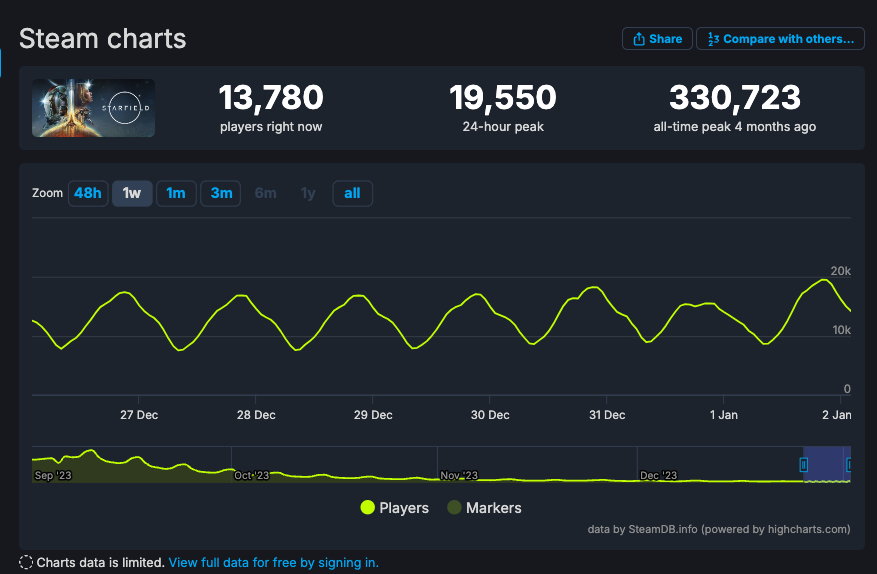Click the 19,550 24-hour peak value
877x574 pixels.
pyautogui.click(x=503, y=97)
